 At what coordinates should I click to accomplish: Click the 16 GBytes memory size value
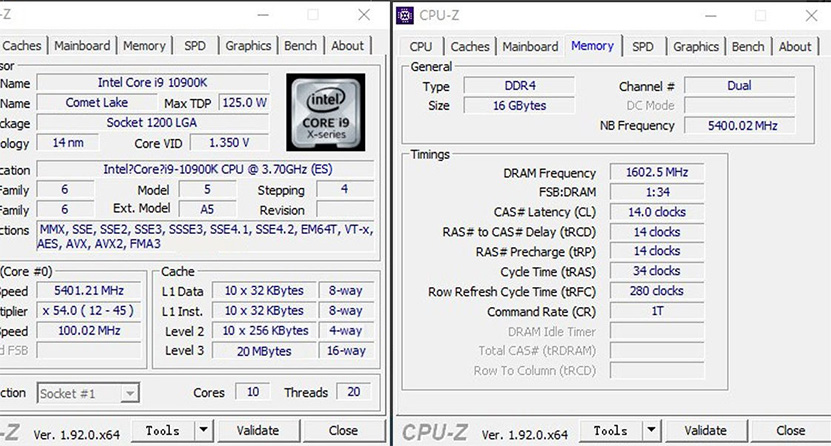point(519,105)
